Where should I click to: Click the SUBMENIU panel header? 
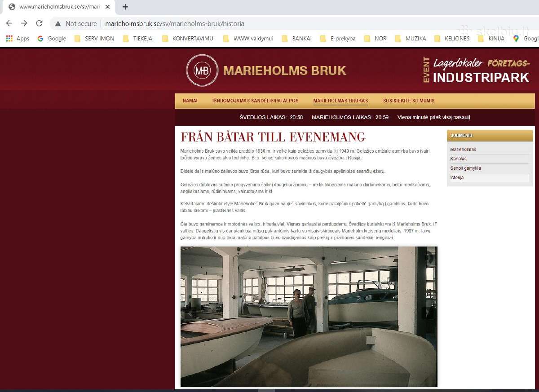[490, 135]
